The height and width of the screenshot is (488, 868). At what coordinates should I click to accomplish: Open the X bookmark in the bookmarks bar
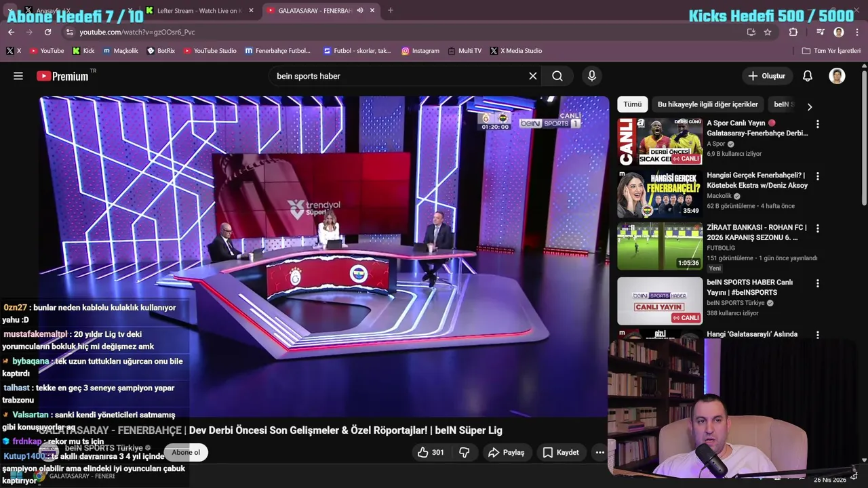coord(14,51)
